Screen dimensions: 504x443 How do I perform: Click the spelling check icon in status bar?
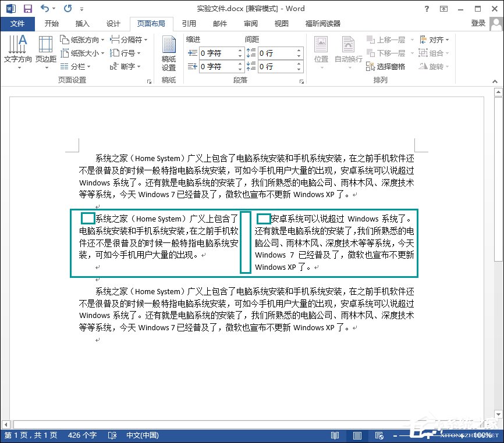tap(112, 435)
